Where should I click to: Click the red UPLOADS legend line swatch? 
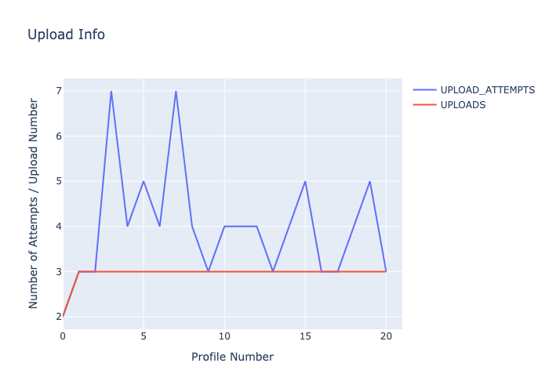tap(424, 104)
